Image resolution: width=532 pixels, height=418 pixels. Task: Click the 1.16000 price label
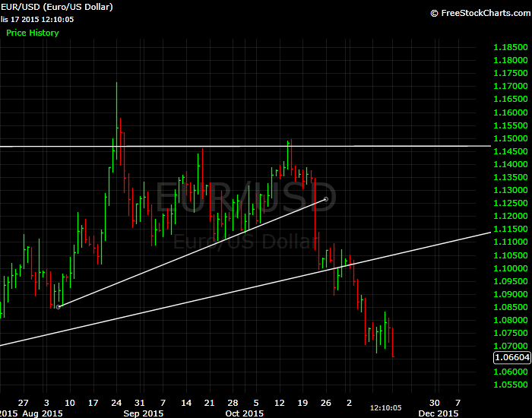point(511,112)
